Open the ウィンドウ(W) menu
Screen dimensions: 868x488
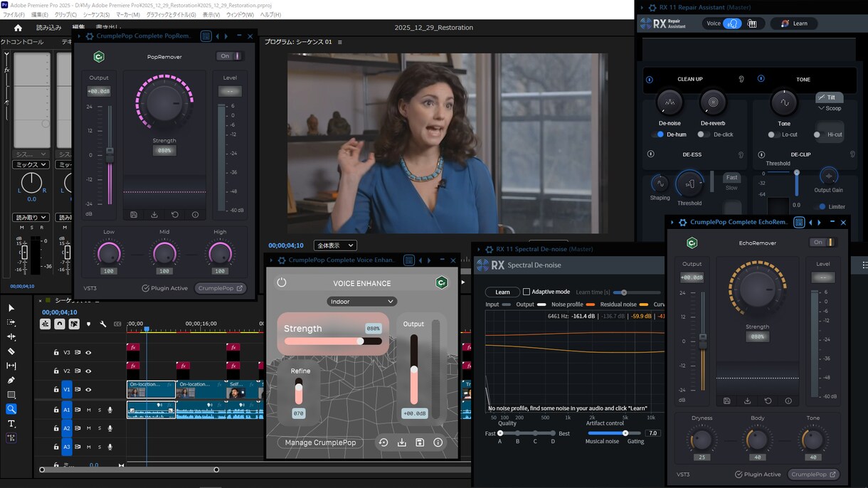[239, 14]
